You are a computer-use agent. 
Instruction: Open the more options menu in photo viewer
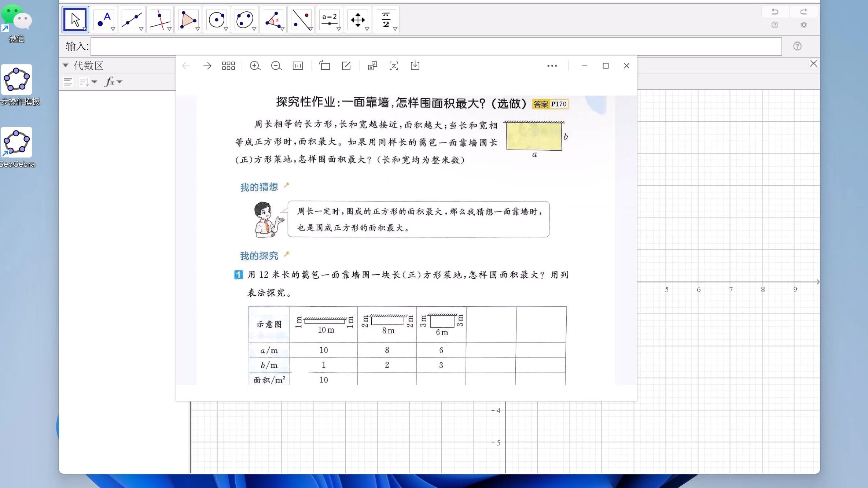pyautogui.click(x=552, y=66)
